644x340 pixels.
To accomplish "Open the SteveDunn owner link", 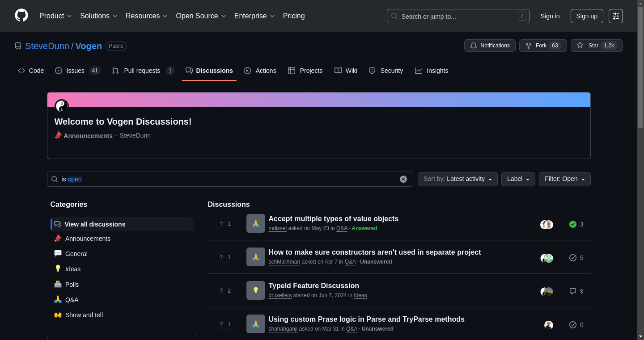I will coord(47,46).
